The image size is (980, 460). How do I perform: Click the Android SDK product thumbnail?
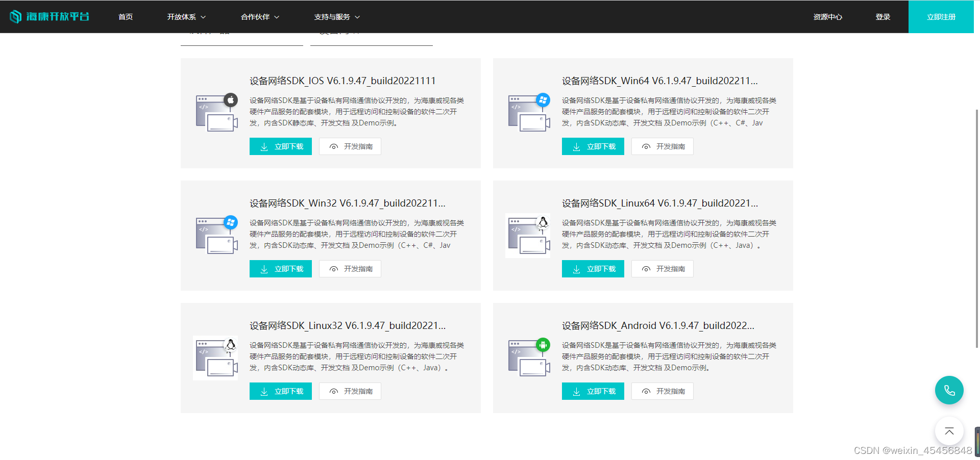coord(529,357)
